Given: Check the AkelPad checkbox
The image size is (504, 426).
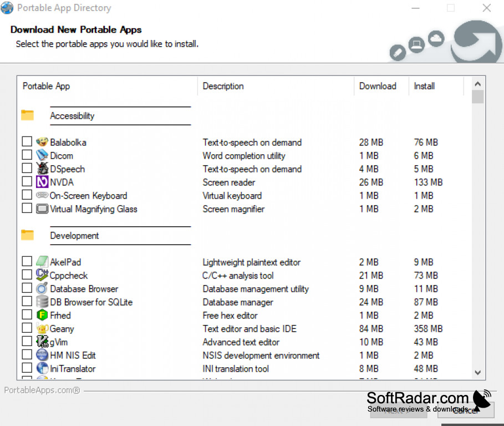Looking at the screenshot, I should pos(27,261).
